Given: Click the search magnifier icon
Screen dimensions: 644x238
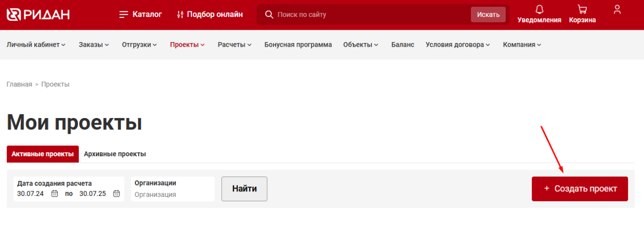Looking at the screenshot, I should [x=269, y=15].
